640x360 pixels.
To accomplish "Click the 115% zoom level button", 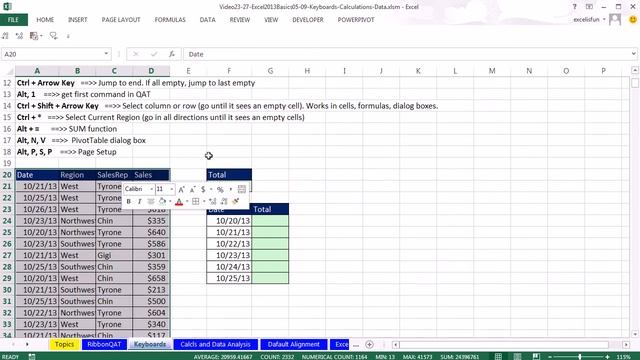I will pos(624,357).
